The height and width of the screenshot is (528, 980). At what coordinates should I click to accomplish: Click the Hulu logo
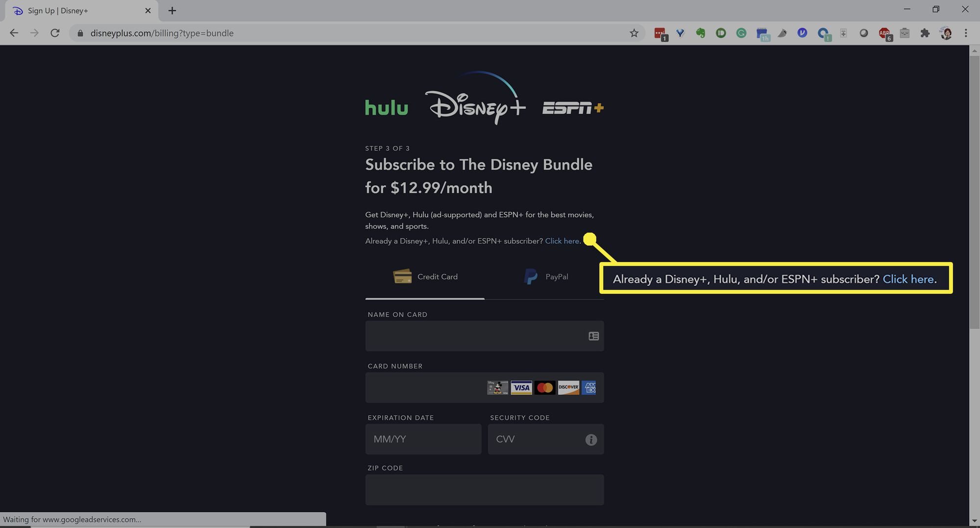point(387,107)
